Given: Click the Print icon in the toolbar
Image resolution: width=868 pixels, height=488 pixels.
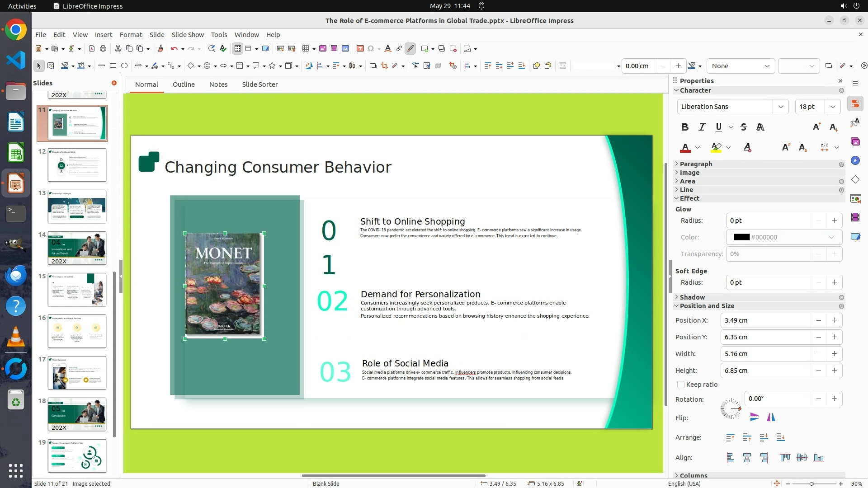Looking at the screenshot, I should tap(103, 49).
